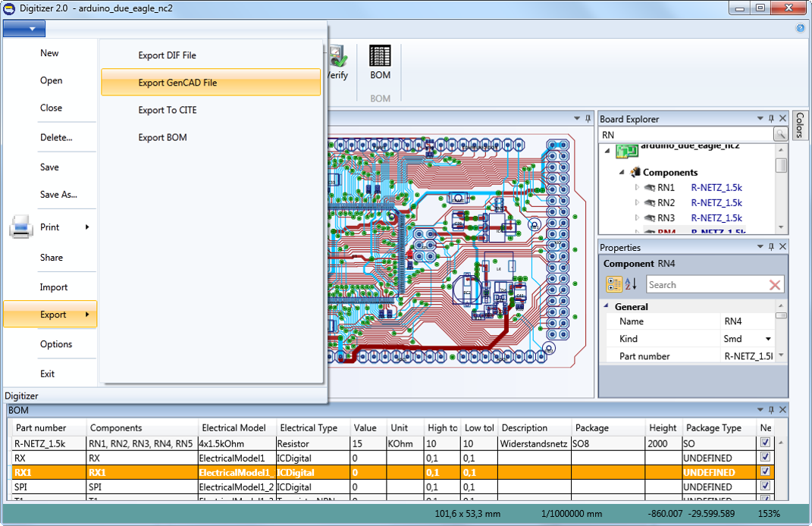Click the Components folder icon in tree
Screen dimensions: 812x526
coord(635,172)
